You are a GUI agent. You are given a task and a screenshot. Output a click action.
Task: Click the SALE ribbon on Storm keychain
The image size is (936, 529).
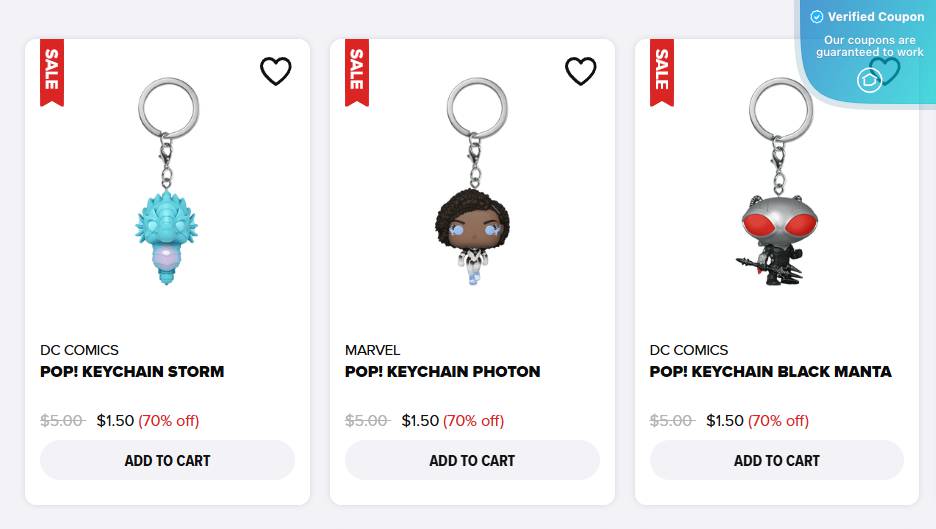(x=52, y=70)
